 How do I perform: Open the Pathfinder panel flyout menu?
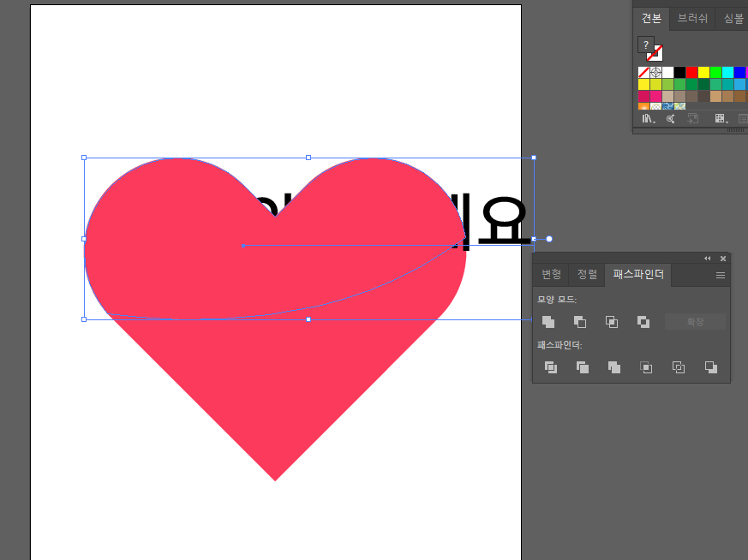pyautogui.click(x=720, y=275)
